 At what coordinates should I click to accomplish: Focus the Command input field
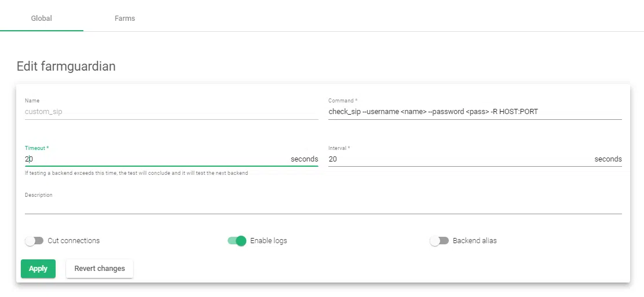[475, 112]
